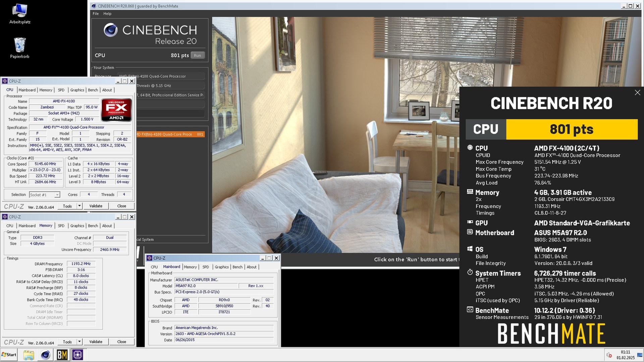Open the Memory tab in the CPU-Z Mainboard window
644x362 pixels.
(x=190, y=267)
